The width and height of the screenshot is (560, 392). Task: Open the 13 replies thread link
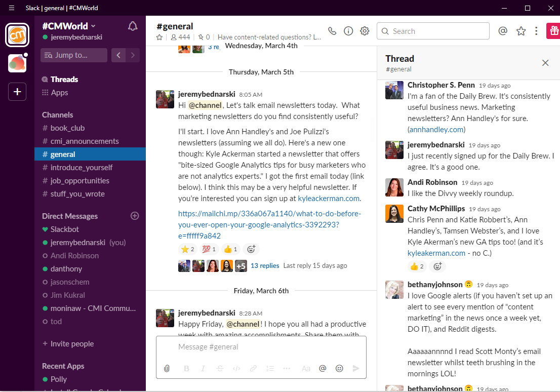(x=265, y=265)
